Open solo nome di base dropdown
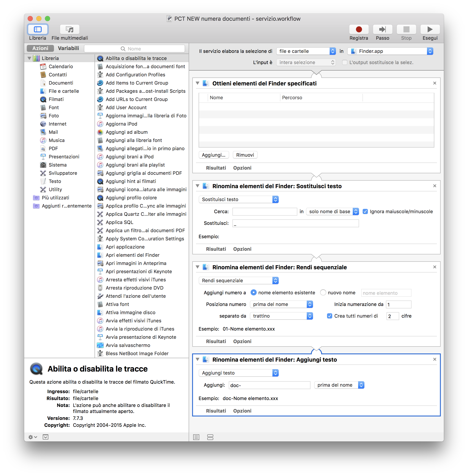This screenshot has width=468, height=476. point(332,212)
